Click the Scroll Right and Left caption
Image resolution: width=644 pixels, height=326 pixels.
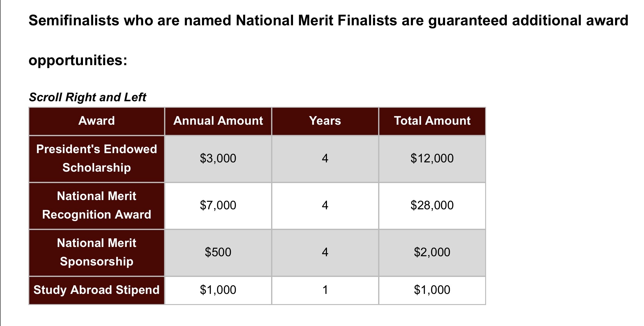click(87, 97)
